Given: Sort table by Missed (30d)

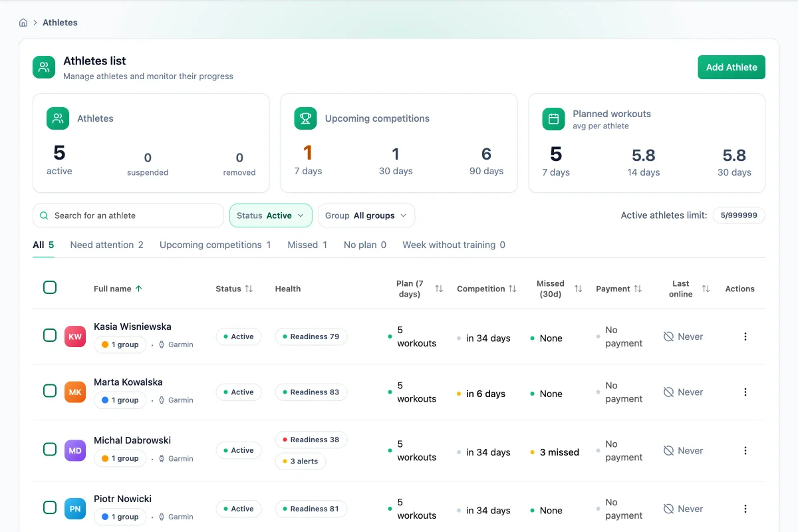Looking at the screenshot, I should coord(578,289).
